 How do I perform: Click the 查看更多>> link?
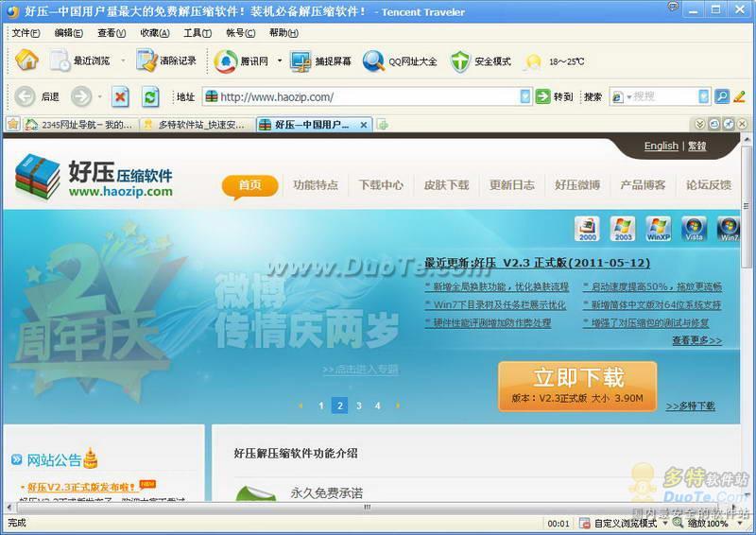697,340
